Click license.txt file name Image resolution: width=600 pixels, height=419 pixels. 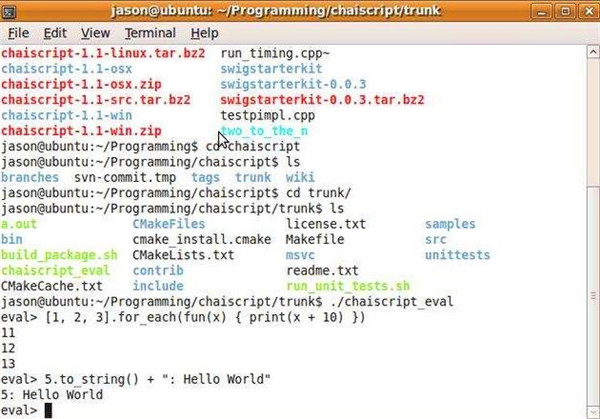[326, 224]
